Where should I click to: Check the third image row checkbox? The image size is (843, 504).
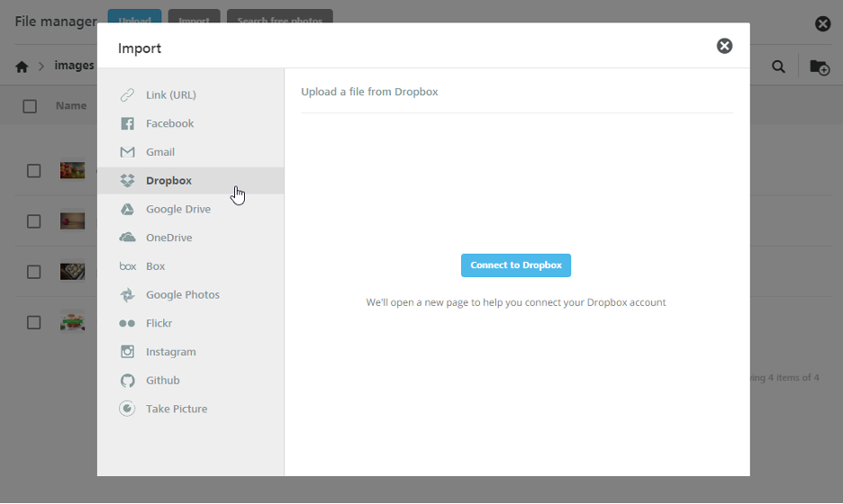click(x=34, y=272)
